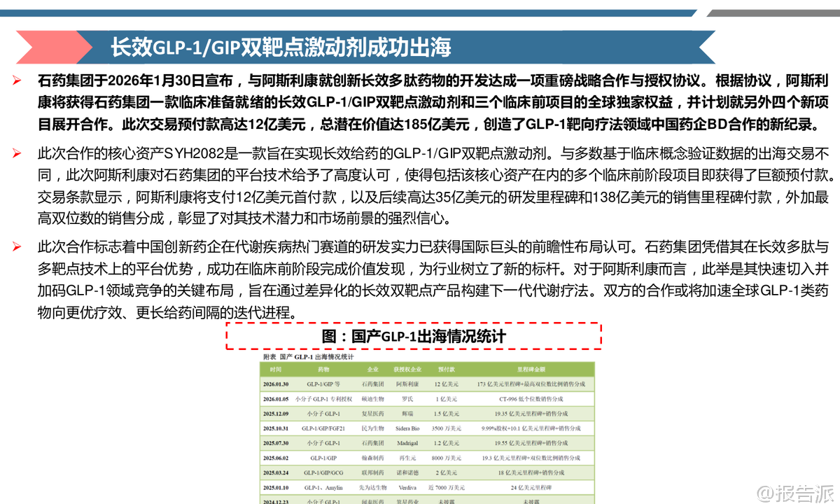The height and width of the screenshot is (504, 840).
Task: Select the chart caption 图：国产GLP-1出海情况统计
Action: (414, 336)
